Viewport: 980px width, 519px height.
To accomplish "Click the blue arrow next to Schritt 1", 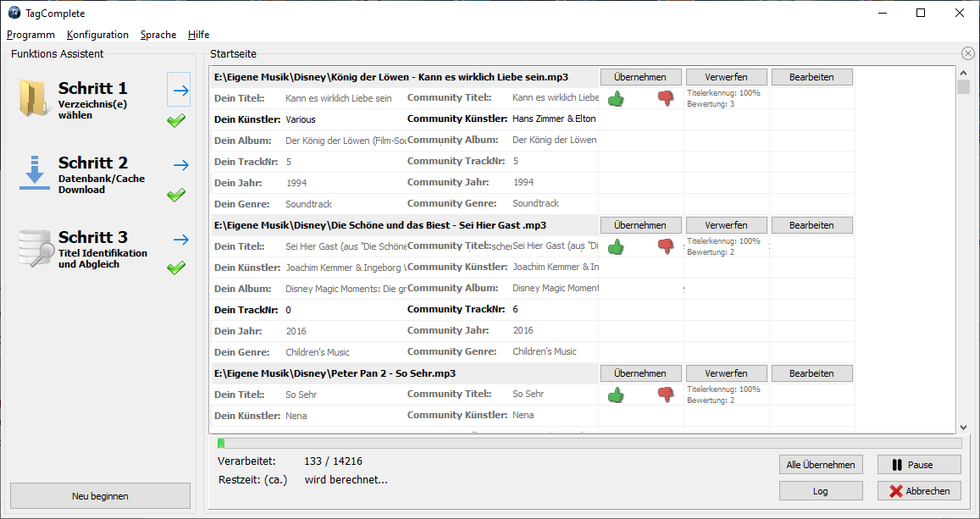I will pyautogui.click(x=179, y=90).
